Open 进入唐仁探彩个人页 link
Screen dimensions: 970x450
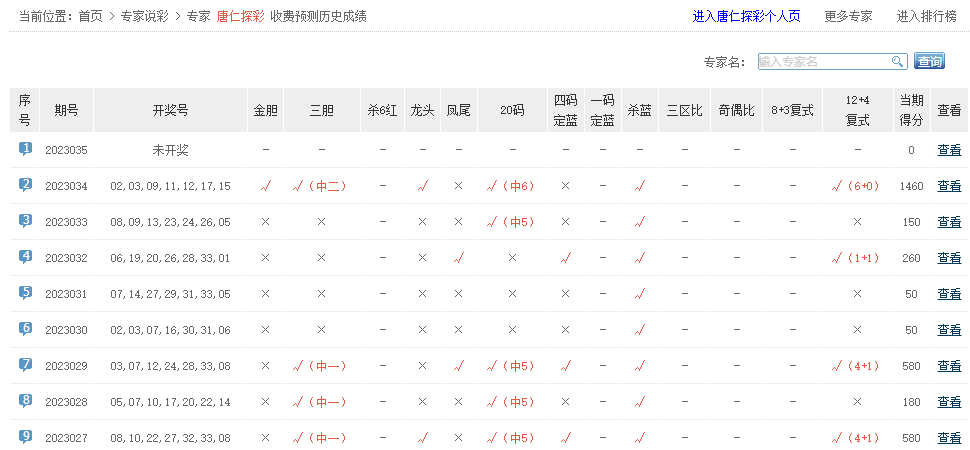(746, 17)
